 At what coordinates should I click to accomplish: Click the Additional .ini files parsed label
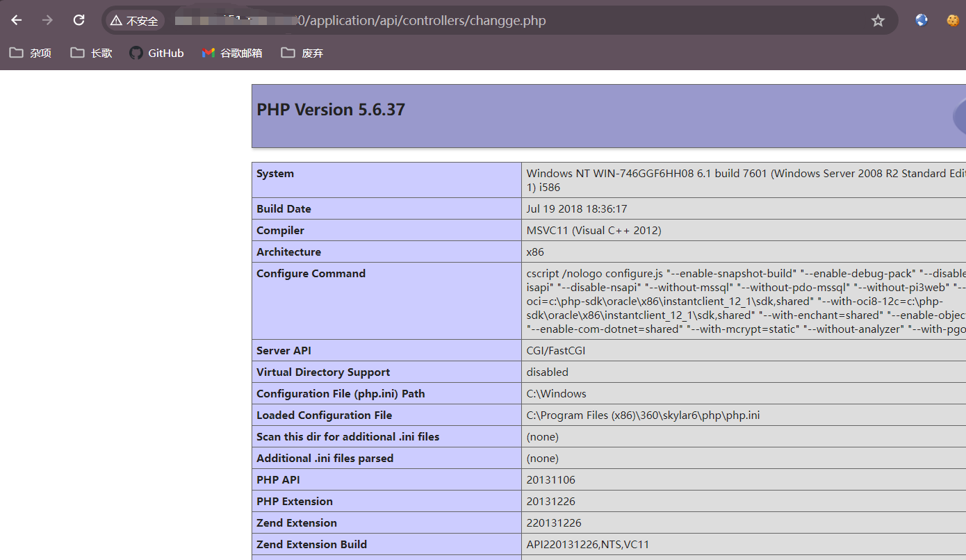pos(325,458)
